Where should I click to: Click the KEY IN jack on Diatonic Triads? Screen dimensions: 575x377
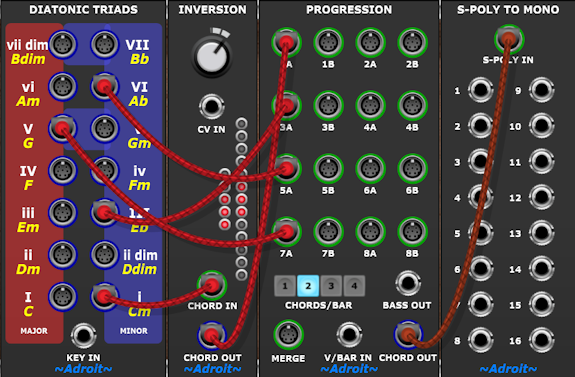tap(84, 335)
